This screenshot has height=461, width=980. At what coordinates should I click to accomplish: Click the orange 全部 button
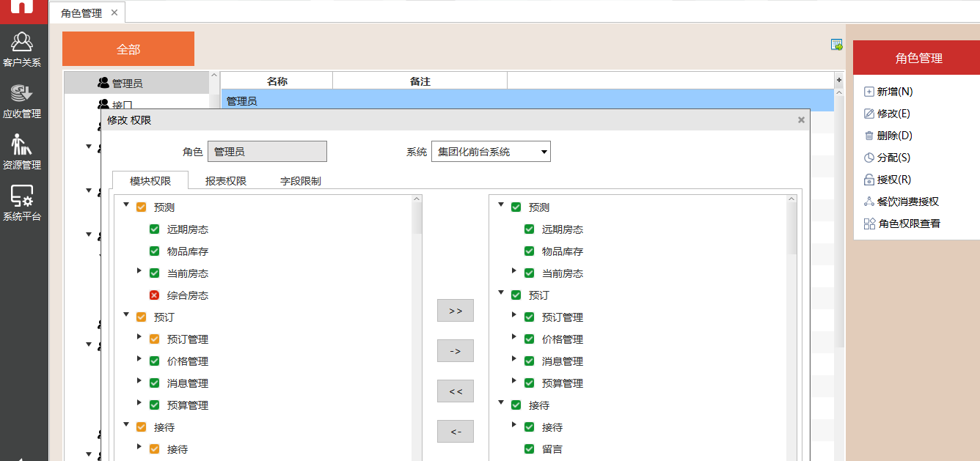[x=128, y=49]
